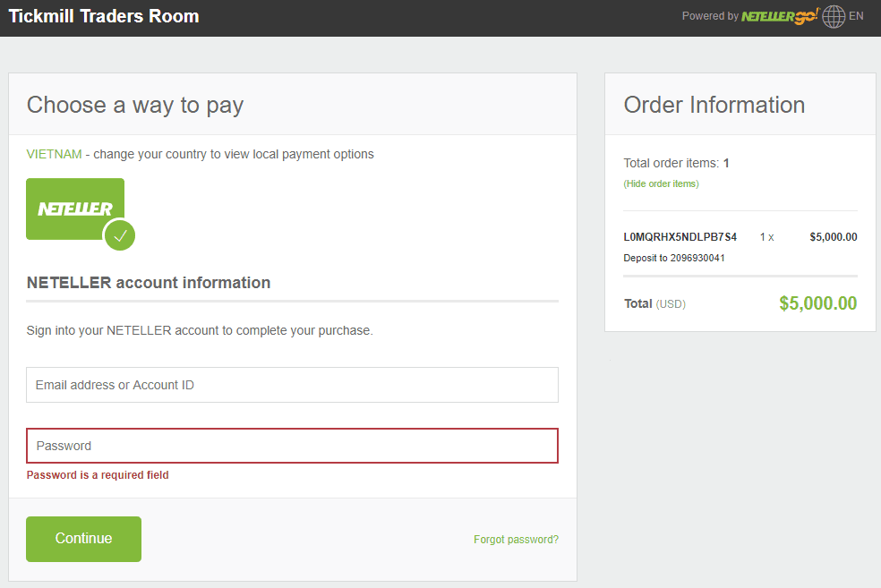Click VIETNAM to change country
The width and height of the screenshot is (881, 588).
(x=54, y=154)
